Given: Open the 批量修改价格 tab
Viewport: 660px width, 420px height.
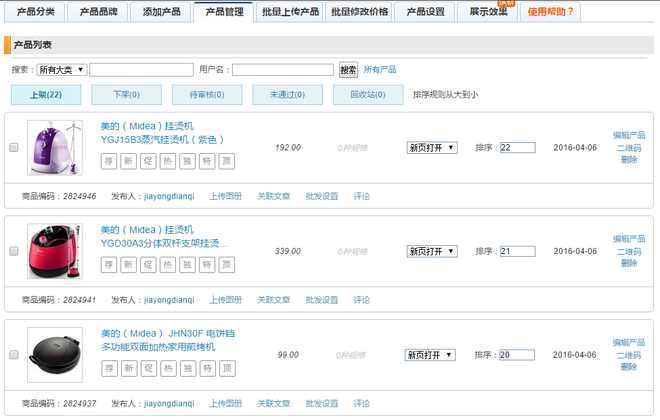Looking at the screenshot, I should [x=359, y=12].
